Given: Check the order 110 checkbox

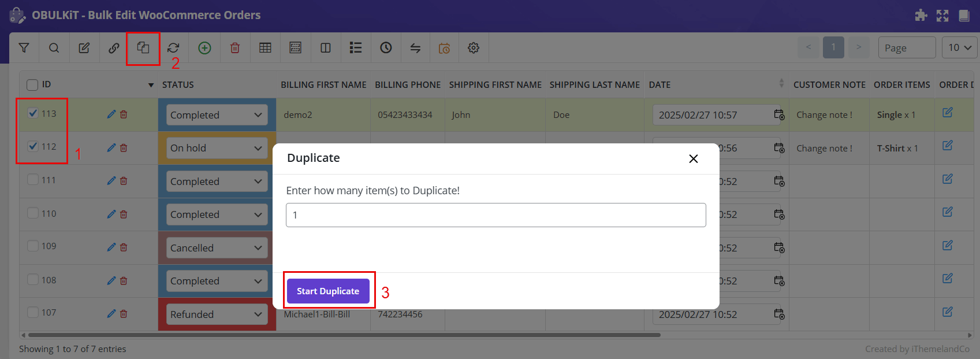Looking at the screenshot, I should click(33, 213).
